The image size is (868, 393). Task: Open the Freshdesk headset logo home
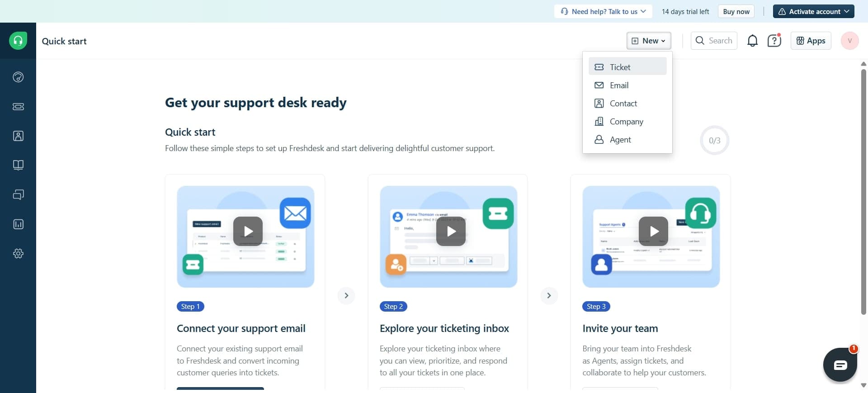18,41
